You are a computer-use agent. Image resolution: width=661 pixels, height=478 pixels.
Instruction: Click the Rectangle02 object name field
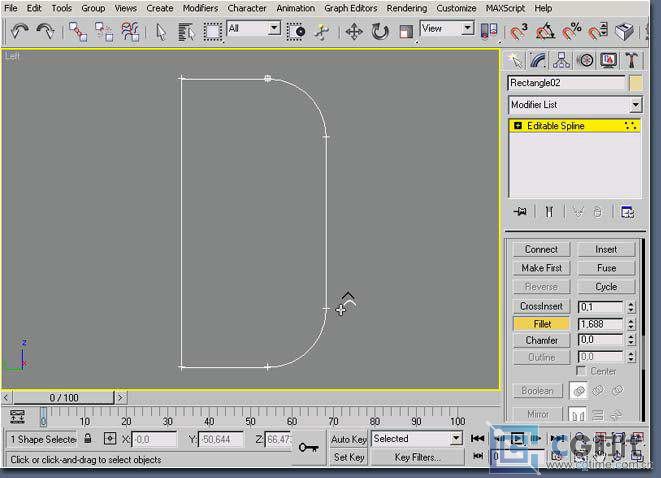[x=566, y=83]
